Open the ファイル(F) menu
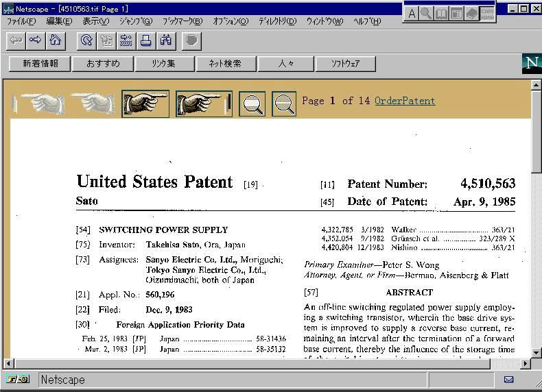Screen dimensions: 542x392 [21, 21]
